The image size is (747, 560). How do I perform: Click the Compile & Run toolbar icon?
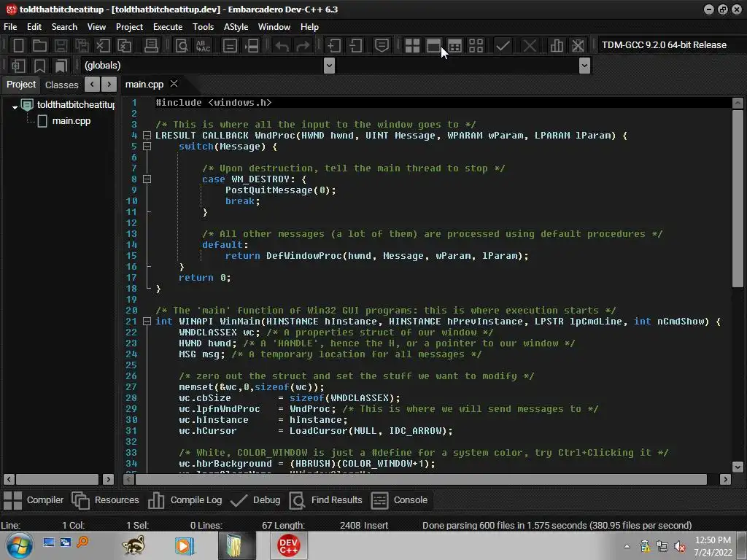(x=455, y=46)
